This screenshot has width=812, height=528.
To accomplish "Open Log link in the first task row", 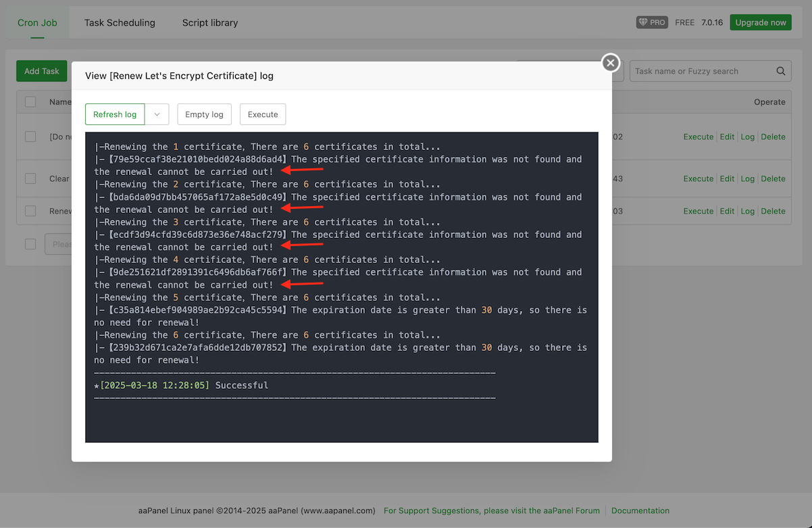I will tap(747, 137).
